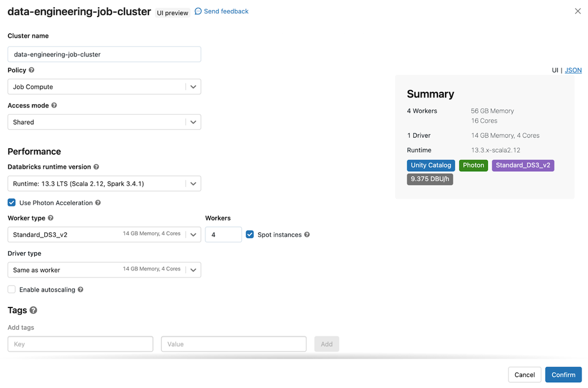Open the Driver type Same as worker dropdown
Image resolution: width=588 pixels, height=388 pixels.
[104, 270]
